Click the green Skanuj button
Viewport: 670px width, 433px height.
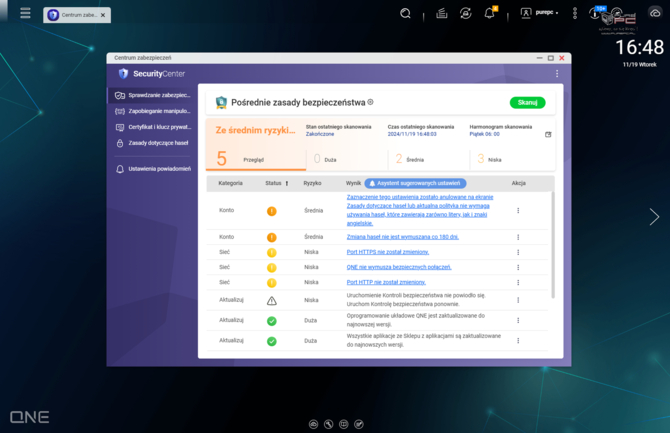pyautogui.click(x=527, y=103)
